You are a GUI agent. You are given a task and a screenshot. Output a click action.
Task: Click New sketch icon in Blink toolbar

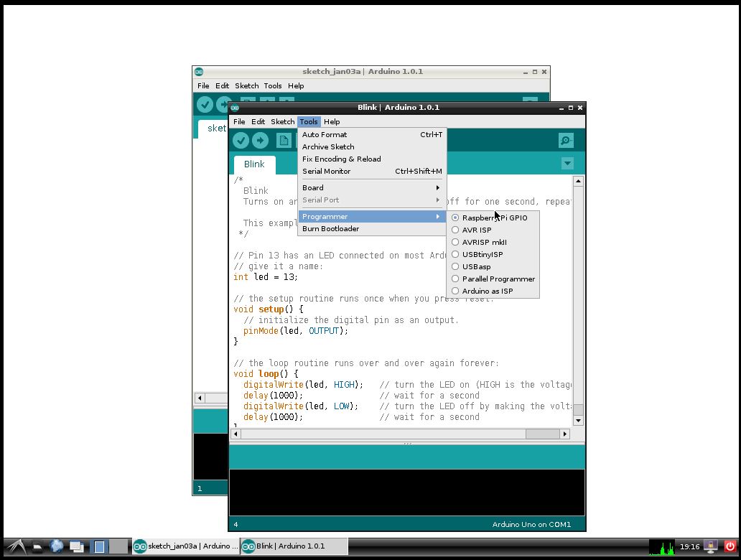tap(284, 140)
